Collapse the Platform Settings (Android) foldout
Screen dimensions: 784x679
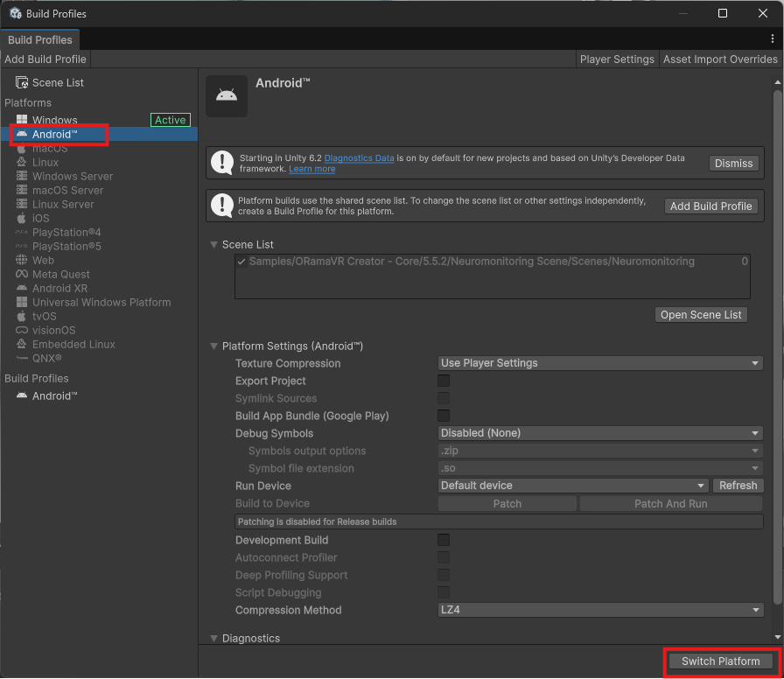click(214, 346)
